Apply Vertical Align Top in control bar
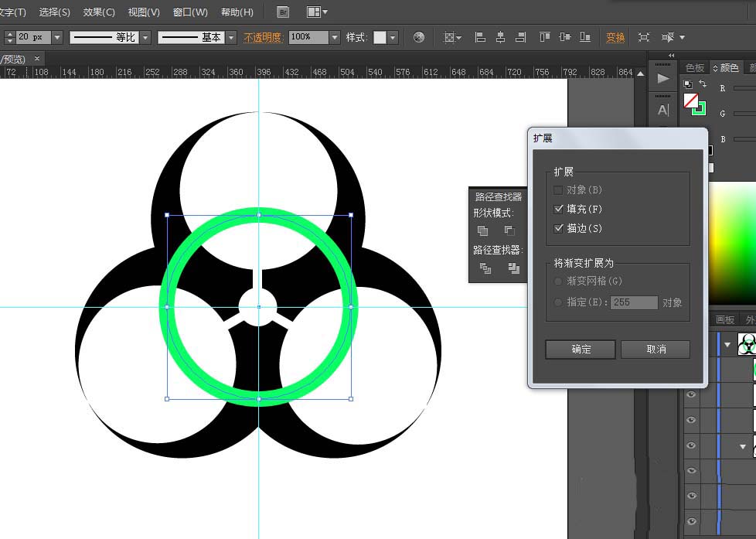 pos(545,37)
